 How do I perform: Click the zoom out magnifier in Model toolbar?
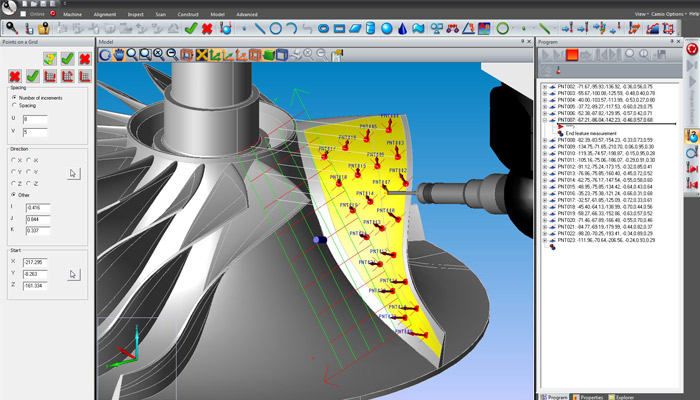(x=172, y=54)
